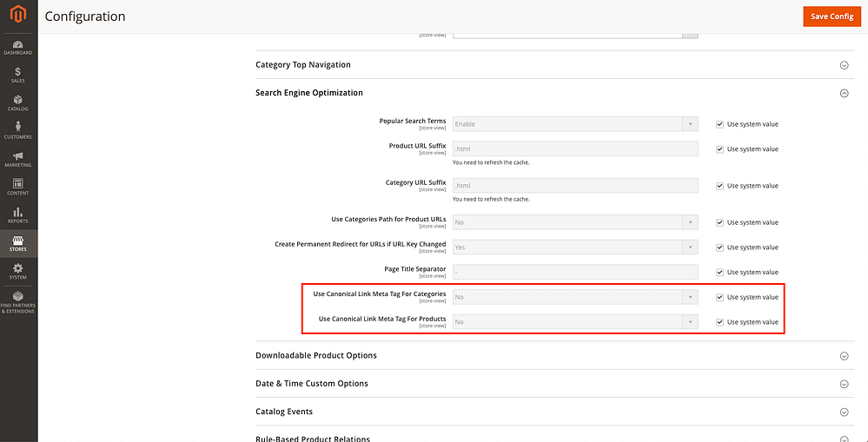Open Use Canonical Link Meta Tag For Products dropdown
Image resolution: width=868 pixels, height=442 pixels.
tap(575, 322)
